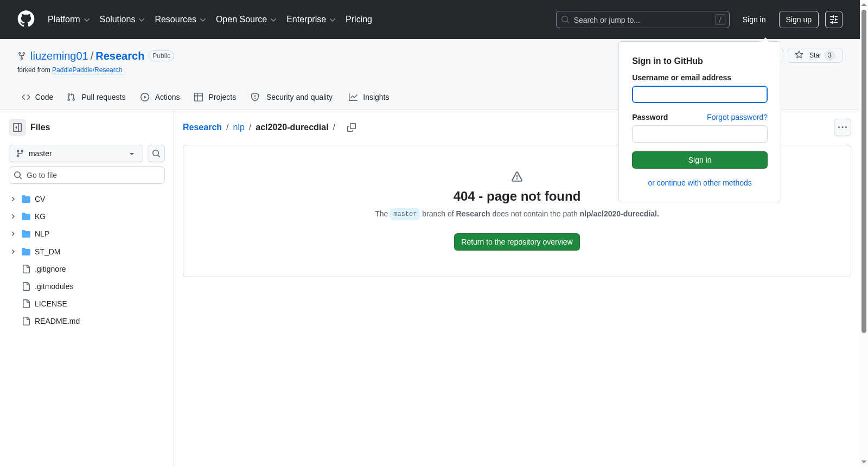Open the Enterprise menu
Image resolution: width=868 pixels, height=467 pixels.
click(311, 20)
